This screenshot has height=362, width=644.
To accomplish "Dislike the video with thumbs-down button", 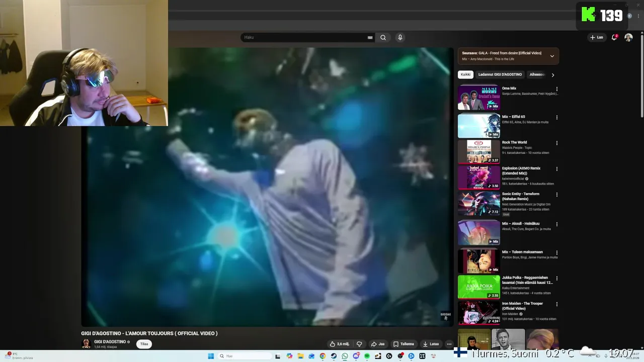I will [x=359, y=344].
